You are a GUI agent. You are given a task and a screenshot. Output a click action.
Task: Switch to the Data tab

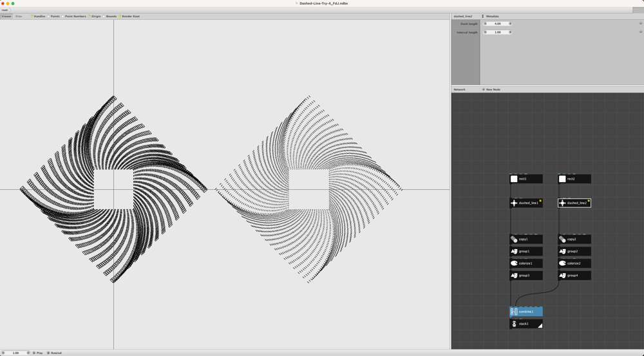[19, 17]
